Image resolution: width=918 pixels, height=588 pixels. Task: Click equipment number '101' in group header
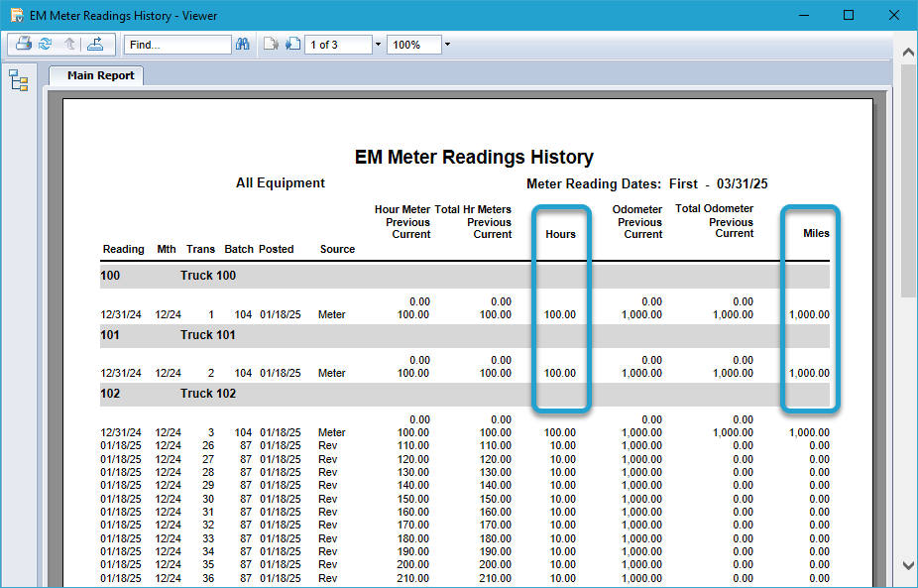(x=110, y=335)
